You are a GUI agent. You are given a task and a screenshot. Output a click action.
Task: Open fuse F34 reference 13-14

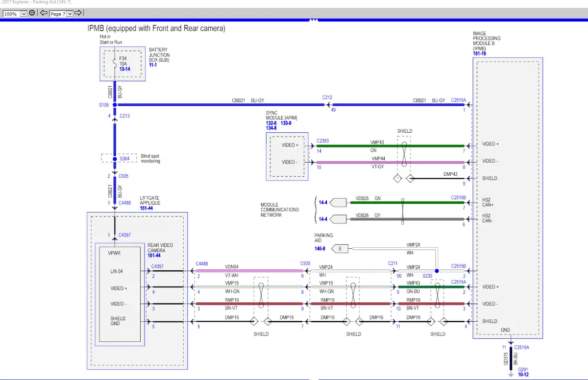pyautogui.click(x=124, y=69)
